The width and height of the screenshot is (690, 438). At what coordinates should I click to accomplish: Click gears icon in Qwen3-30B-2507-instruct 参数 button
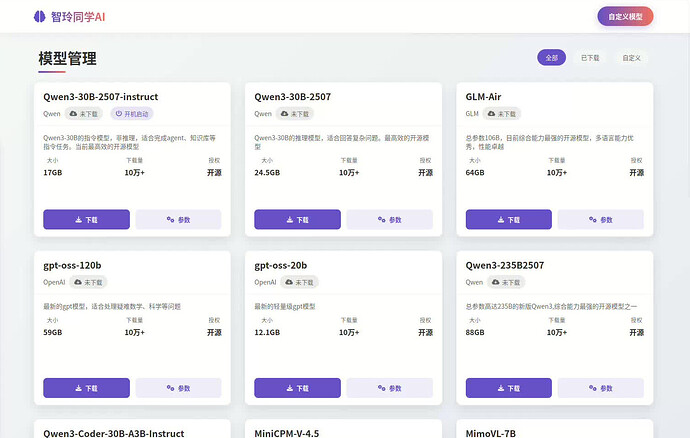pyautogui.click(x=170, y=219)
